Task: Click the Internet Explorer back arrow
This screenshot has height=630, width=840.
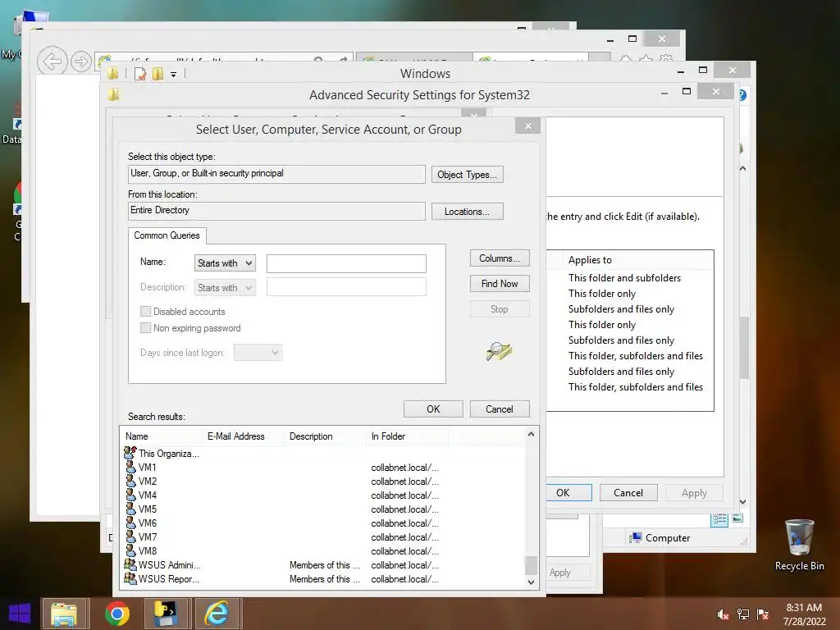Action: point(52,62)
